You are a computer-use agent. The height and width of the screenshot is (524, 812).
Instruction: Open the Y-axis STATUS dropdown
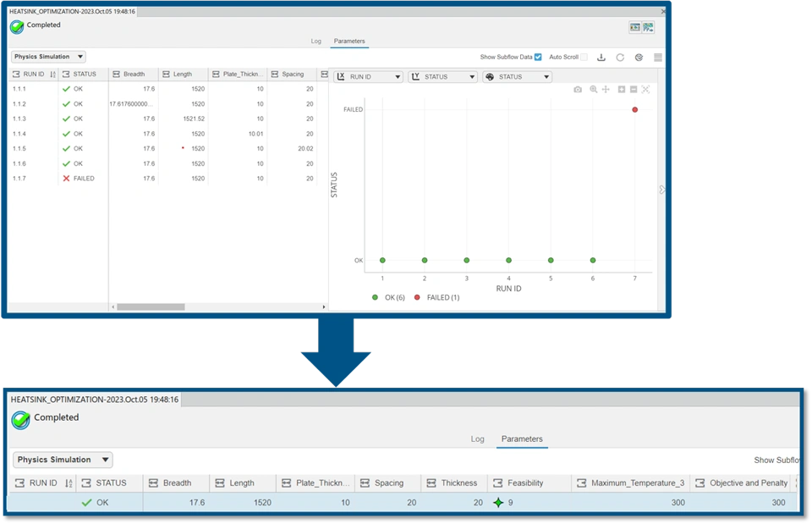tap(442, 77)
